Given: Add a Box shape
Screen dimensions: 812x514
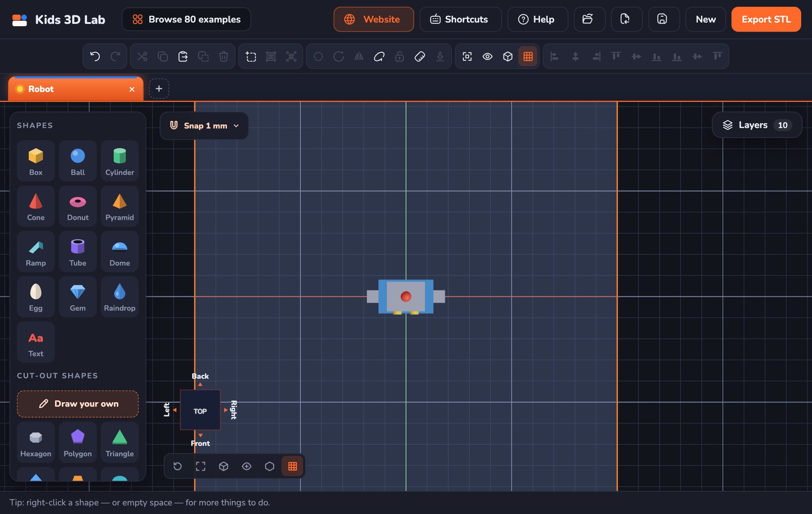Looking at the screenshot, I should click(36, 161).
